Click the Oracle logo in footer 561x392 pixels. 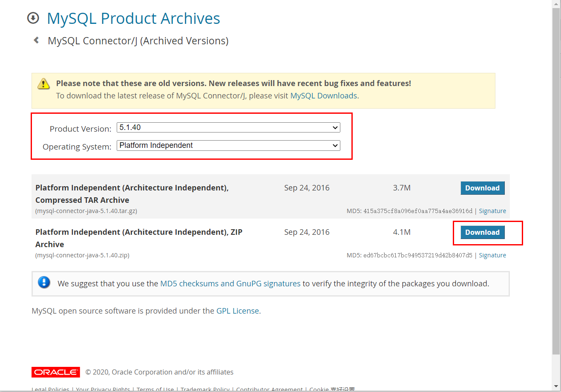(56, 372)
